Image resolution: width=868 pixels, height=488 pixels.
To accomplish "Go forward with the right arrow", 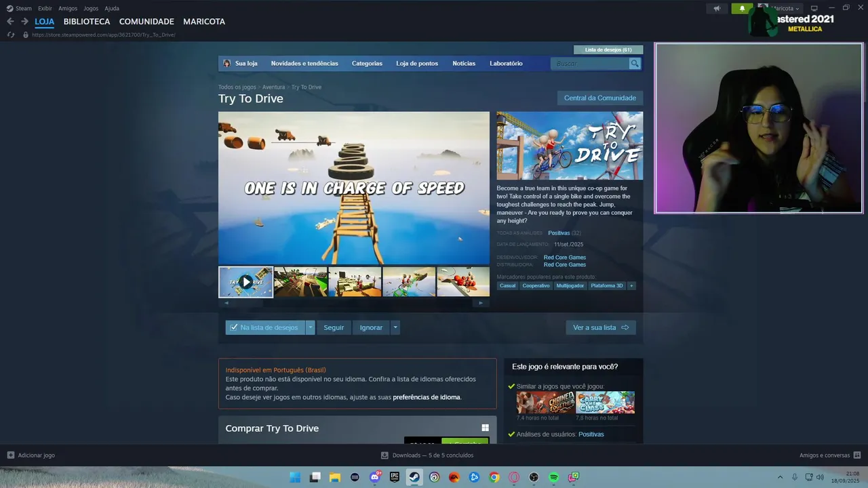I will [24, 22].
